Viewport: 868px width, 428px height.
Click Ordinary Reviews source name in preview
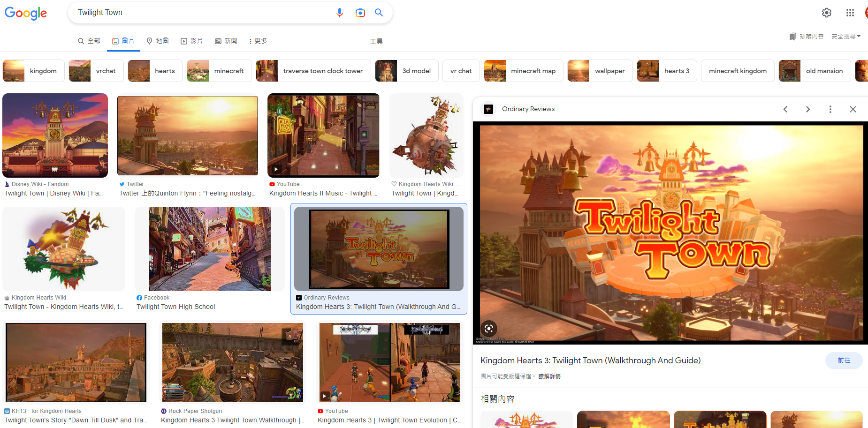(x=528, y=109)
